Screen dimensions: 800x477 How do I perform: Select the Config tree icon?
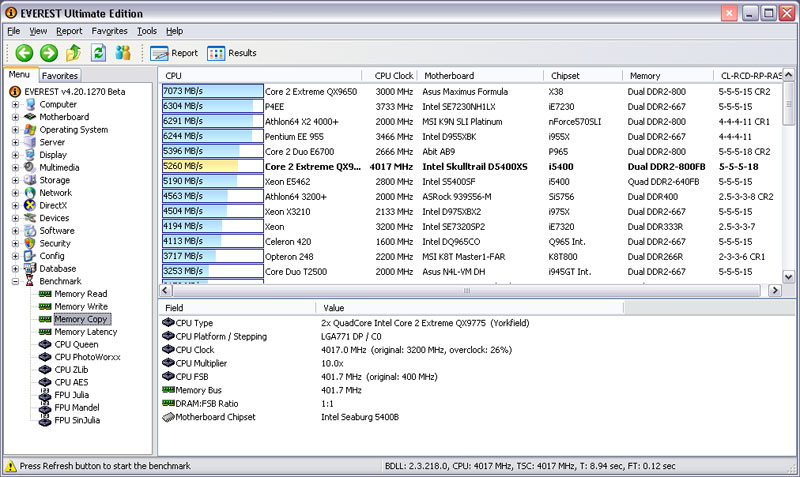[30, 256]
